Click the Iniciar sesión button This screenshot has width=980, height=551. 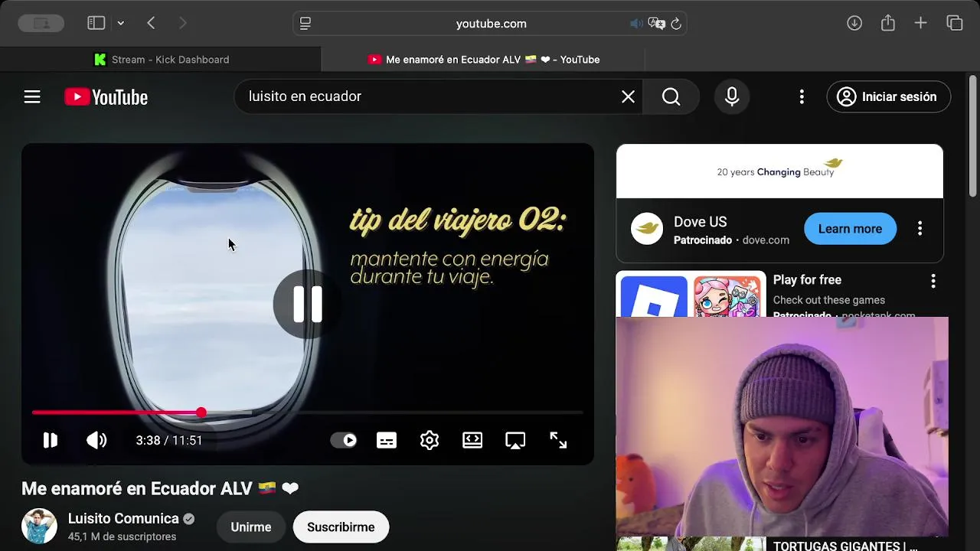point(888,96)
